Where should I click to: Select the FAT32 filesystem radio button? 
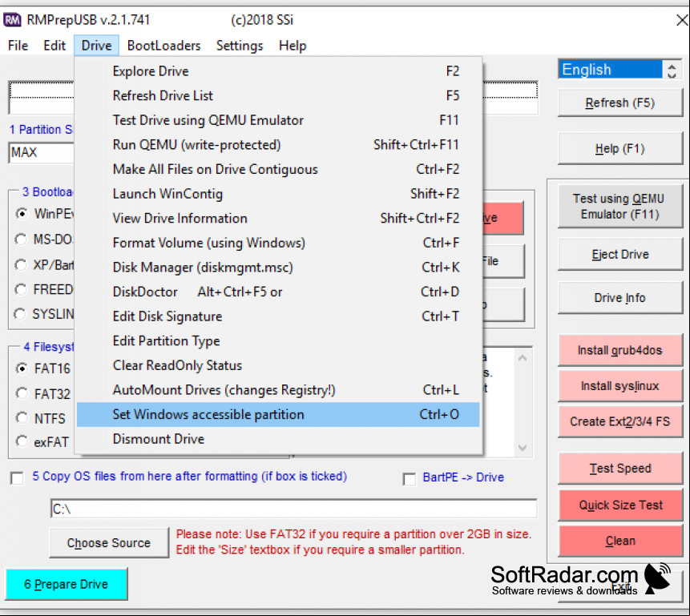22,393
